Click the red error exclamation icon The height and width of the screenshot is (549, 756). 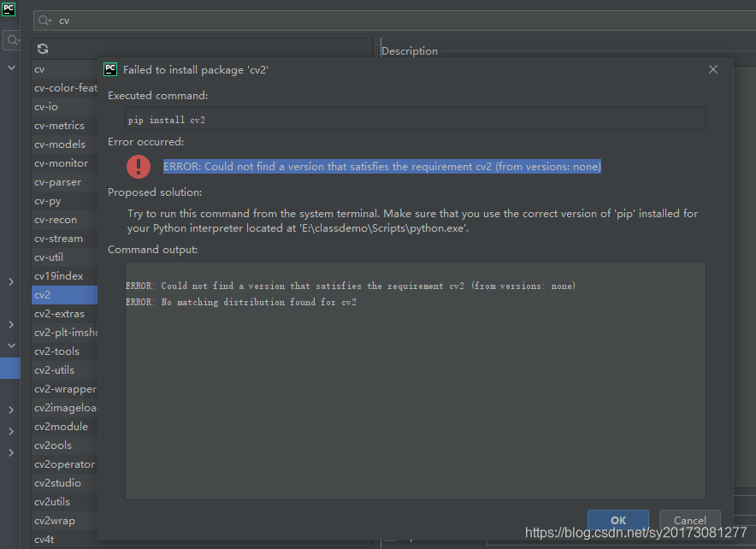click(x=138, y=167)
